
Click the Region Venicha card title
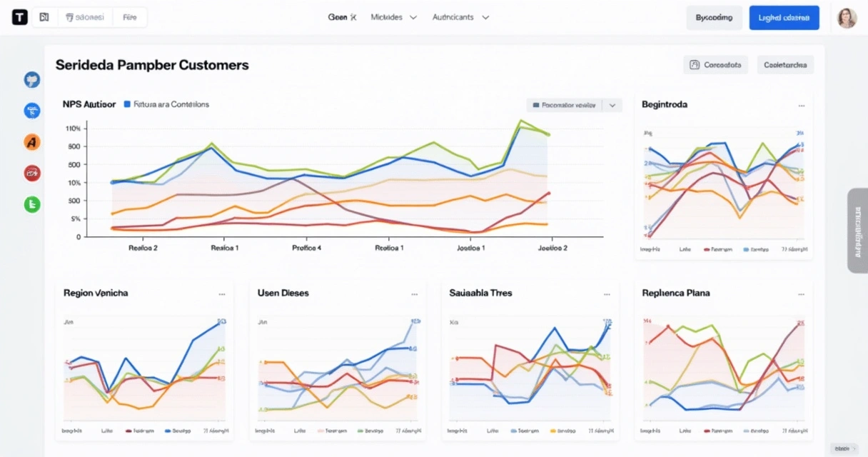(x=96, y=293)
